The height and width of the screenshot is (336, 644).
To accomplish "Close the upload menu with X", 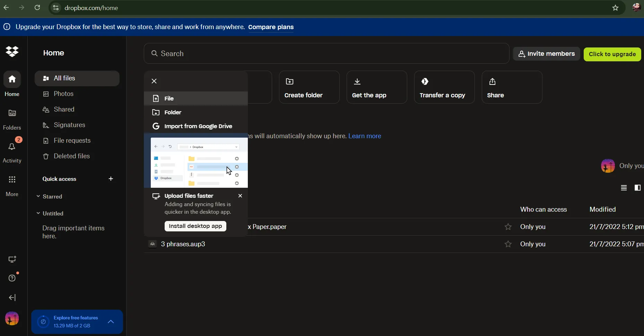I will [x=154, y=81].
